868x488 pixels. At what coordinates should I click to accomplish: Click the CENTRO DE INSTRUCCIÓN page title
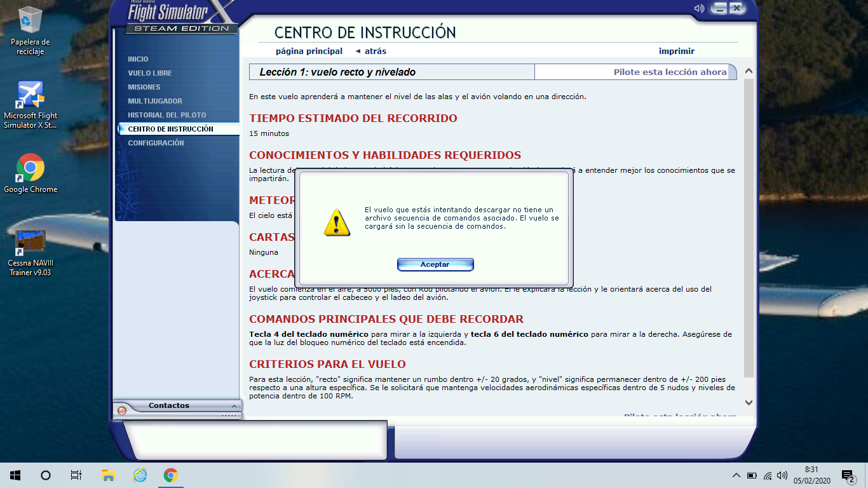pyautogui.click(x=365, y=32)
